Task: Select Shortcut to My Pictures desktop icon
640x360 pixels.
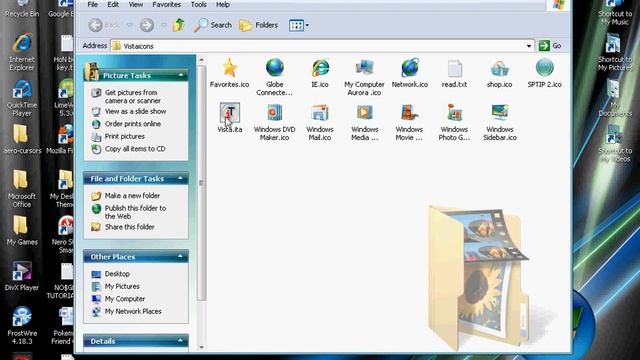Action: 614,52
